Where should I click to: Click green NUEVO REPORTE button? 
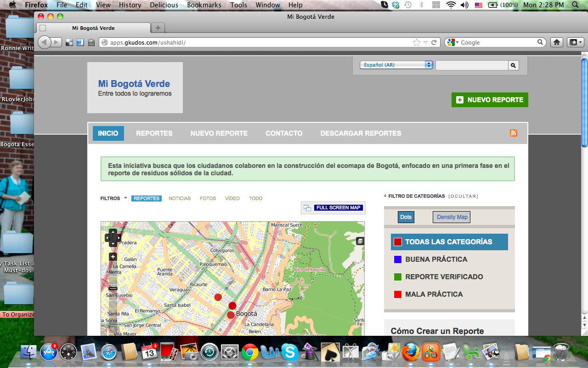tap(490, 100)
